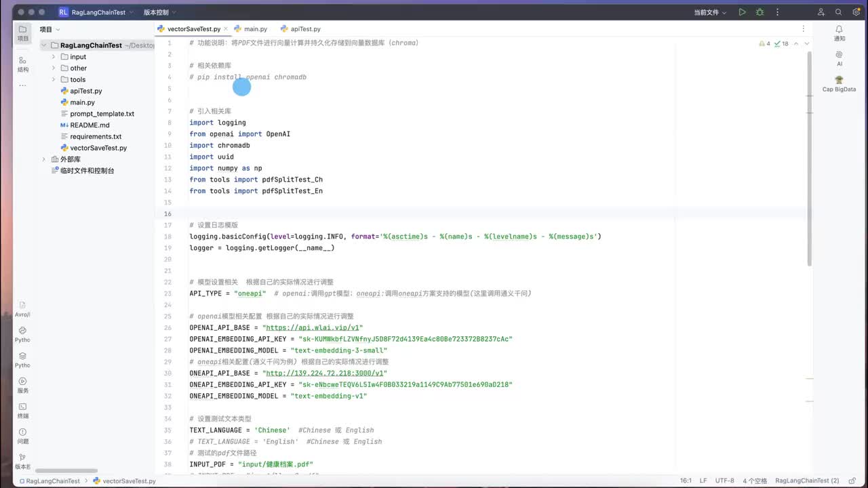Image resolution: width=868 pixels, height=488 pixels.
Task: Click the https://api.wlai.vip/v1 link in code
Action: [313, 327]
